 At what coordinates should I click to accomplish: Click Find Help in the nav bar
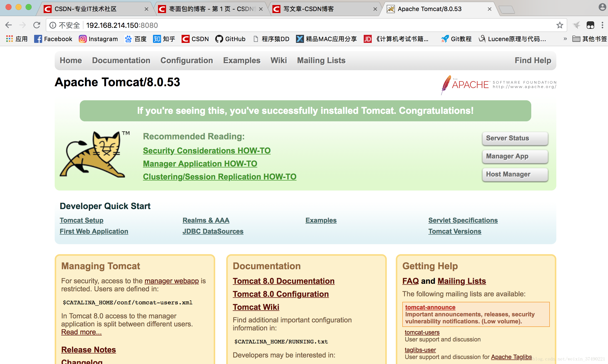pos(533,60)
